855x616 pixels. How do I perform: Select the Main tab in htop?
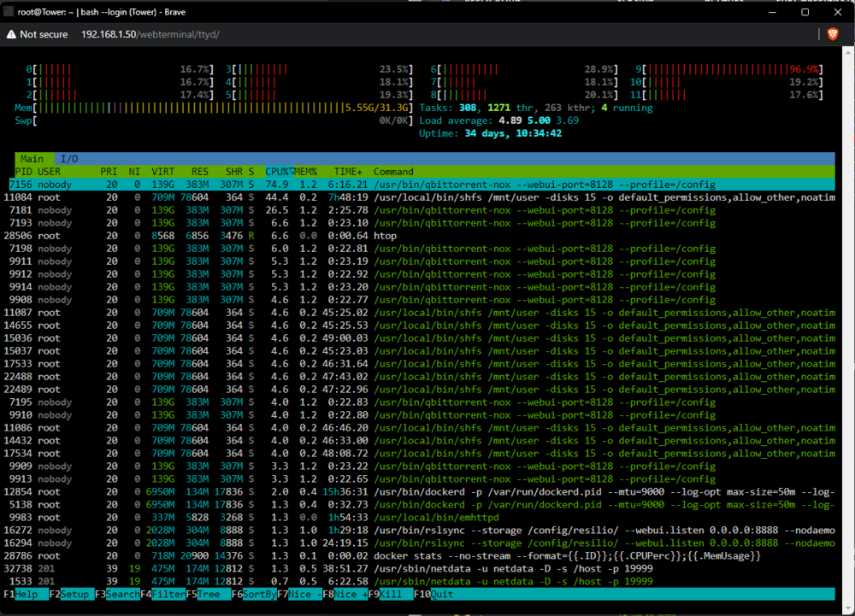pos(32,159)
